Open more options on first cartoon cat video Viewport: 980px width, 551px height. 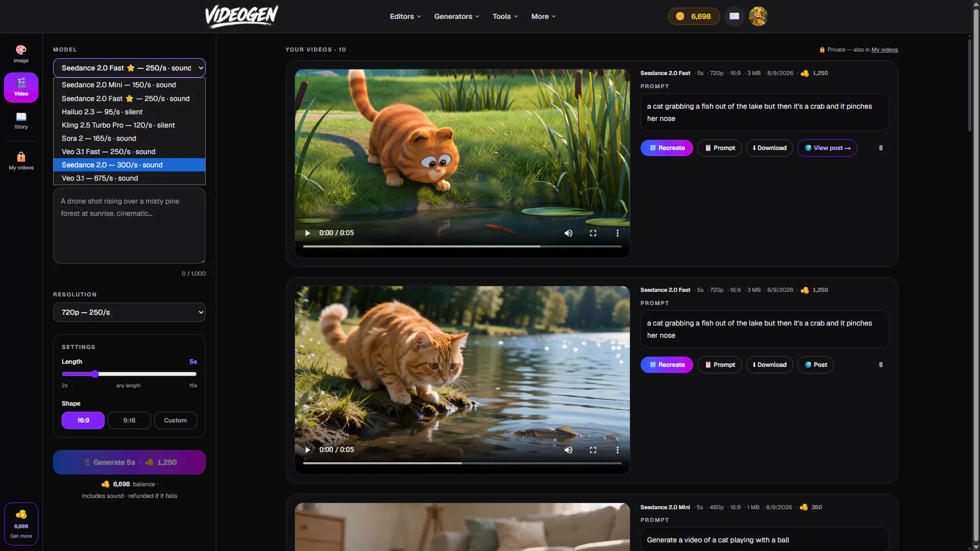tap(618, 233)
